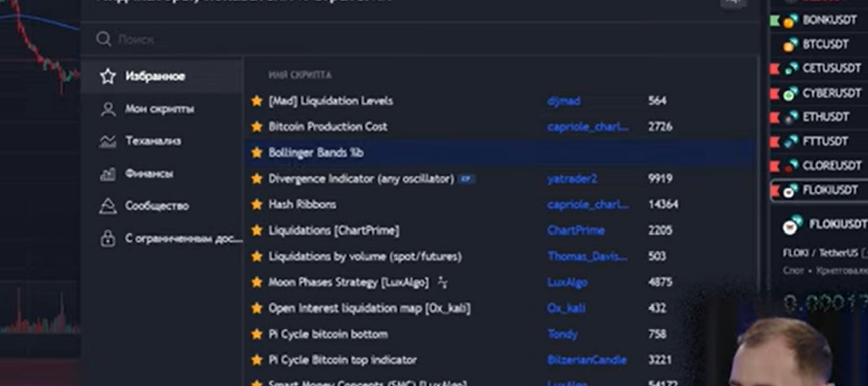Open LuxAlgo author profile link

click(x=567, y=282)
